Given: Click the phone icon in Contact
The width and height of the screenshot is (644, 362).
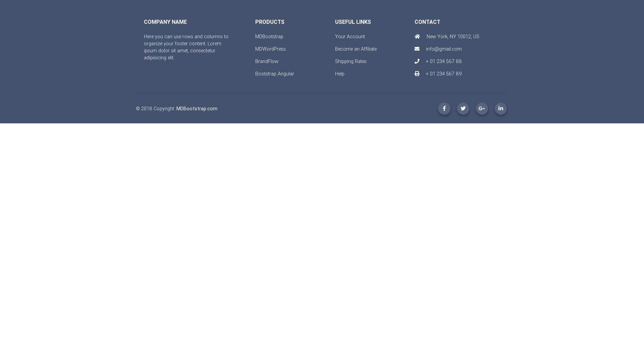Looking at the screenshot, I should [417, 61].
